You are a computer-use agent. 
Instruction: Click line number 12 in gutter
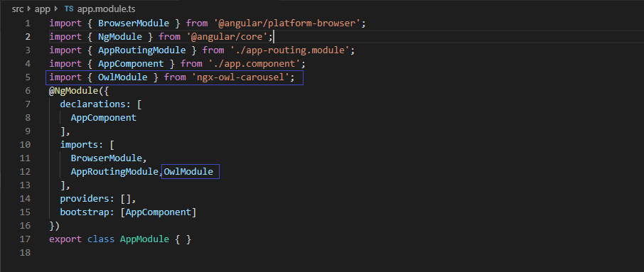click(x=25, y=171)
